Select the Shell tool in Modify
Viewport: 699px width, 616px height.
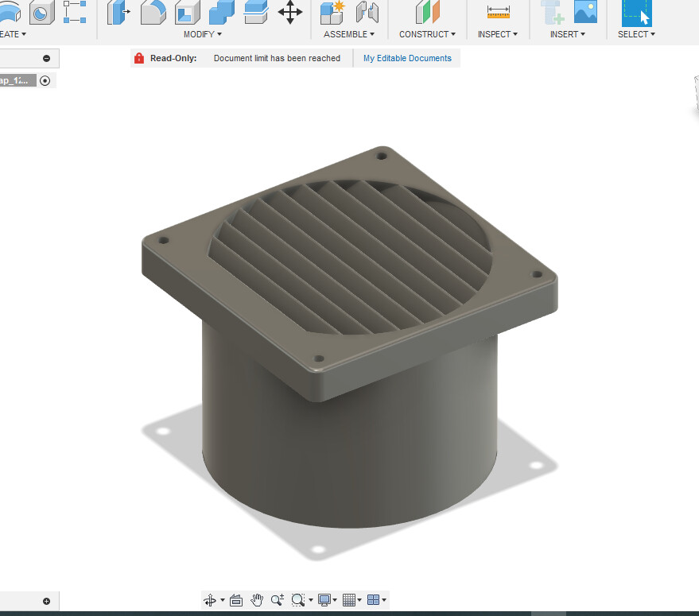(x=187, y=12)
